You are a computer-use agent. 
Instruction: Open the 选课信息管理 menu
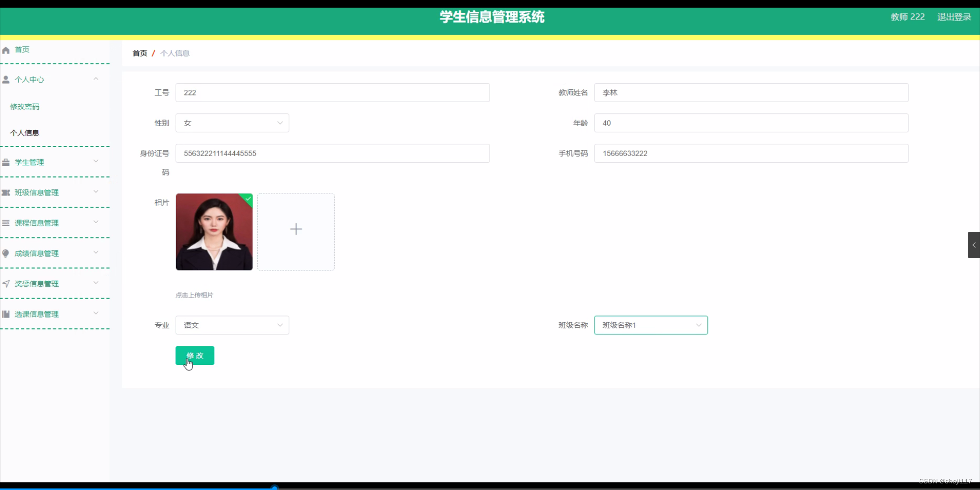(37, 314)
